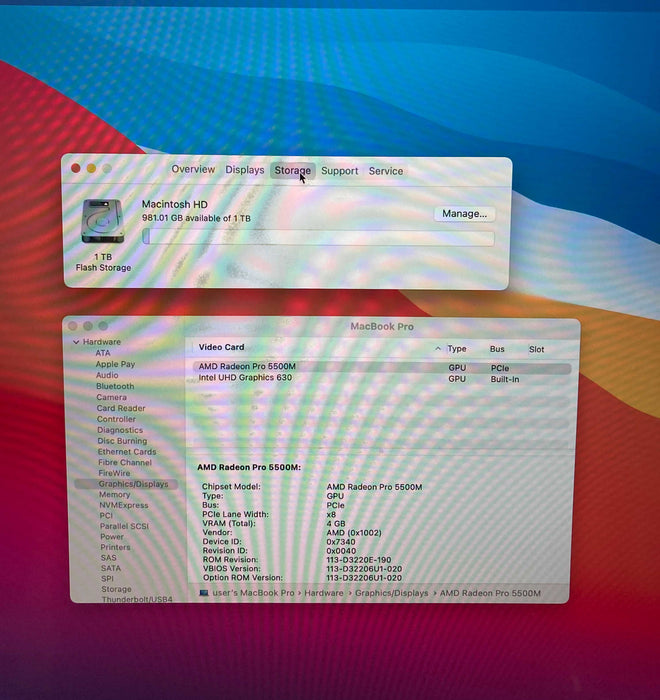The width and height of the screenshot is (660, 700).
Task: Open the Overview tab
Action: (193, 169)
